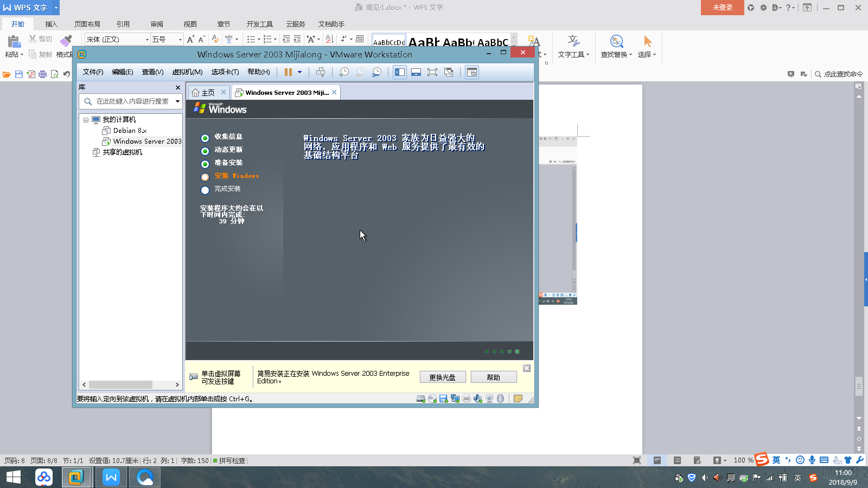
Task: Click the floppy device status icon
Action: (x=443, y=399)
